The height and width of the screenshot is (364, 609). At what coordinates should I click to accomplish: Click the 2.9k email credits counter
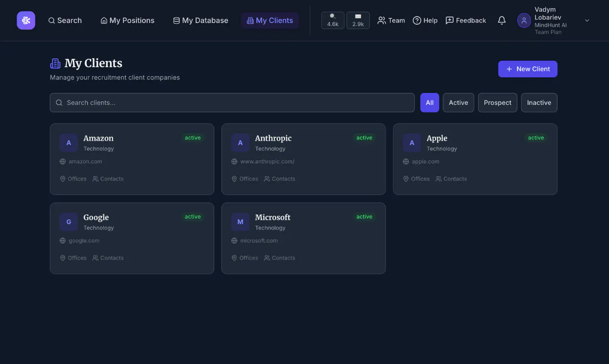358,21
